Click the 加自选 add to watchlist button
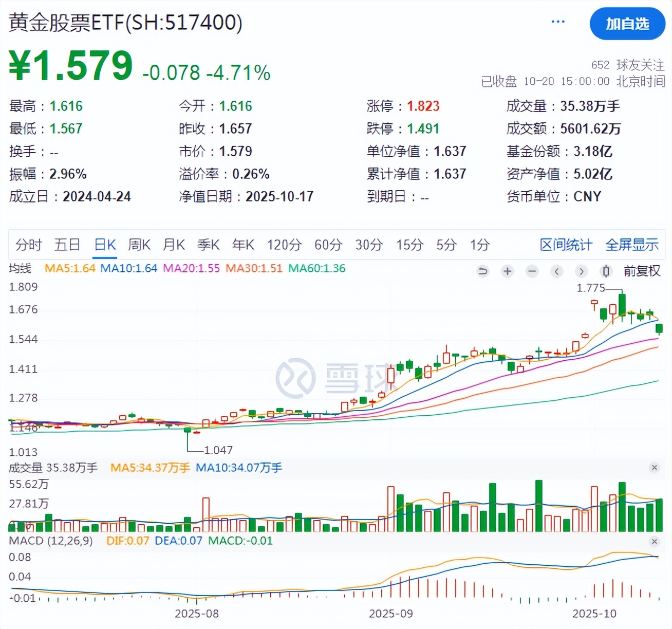This screenshot has width=672, height=629. (627, 24)
